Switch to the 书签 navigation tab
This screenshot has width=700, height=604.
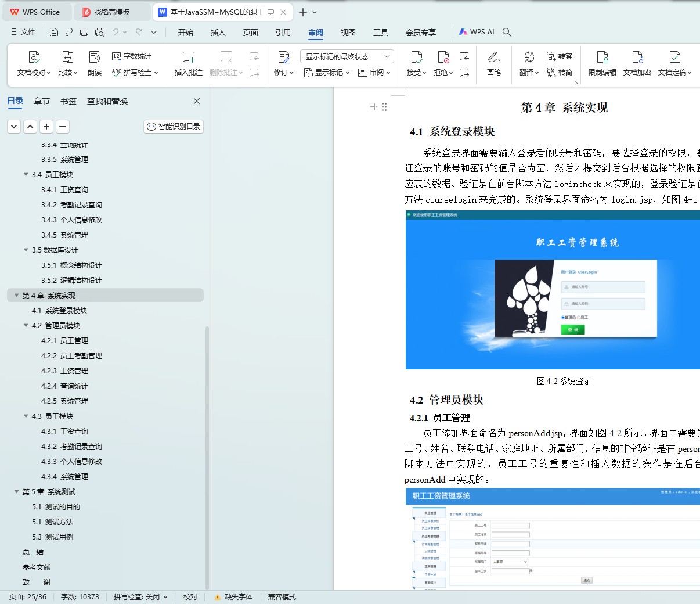coord(68,101)
